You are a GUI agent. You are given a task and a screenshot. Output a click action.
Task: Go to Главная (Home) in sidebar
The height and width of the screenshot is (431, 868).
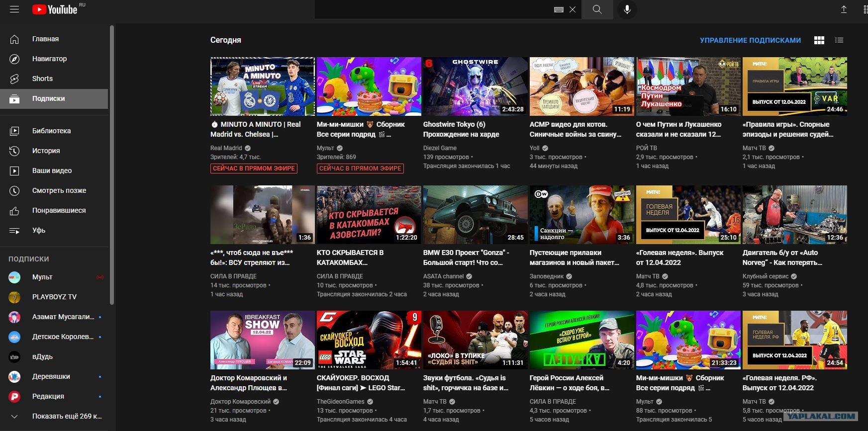coord(54,39)
